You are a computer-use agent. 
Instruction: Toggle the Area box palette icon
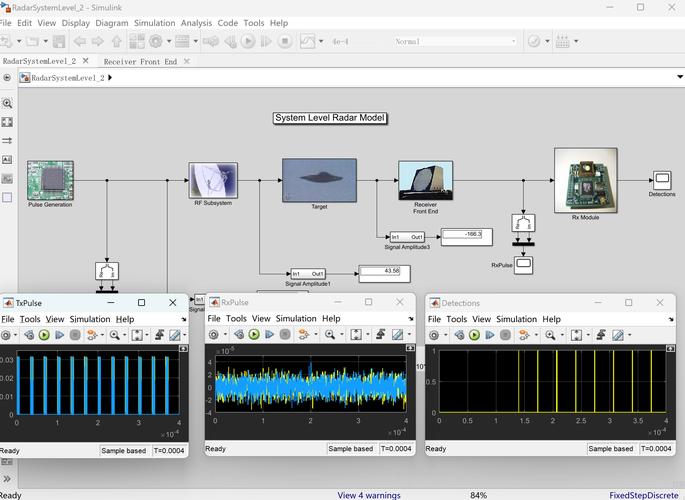(x=8, y=198)
